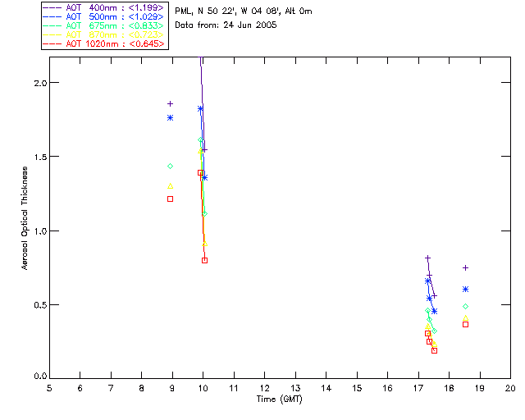Click the x-axis tick label 10

[x=203, y=388]
